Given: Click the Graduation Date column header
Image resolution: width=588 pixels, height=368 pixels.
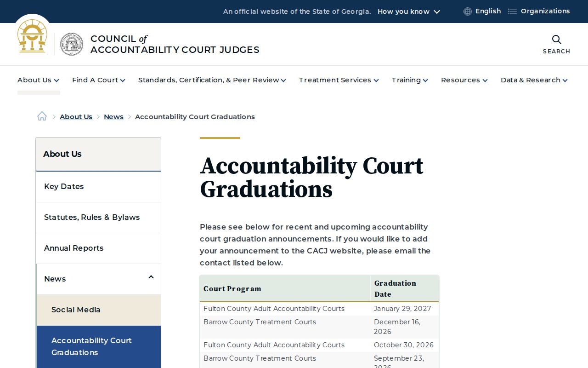Looking at the screenshot, I should [404, 289].
